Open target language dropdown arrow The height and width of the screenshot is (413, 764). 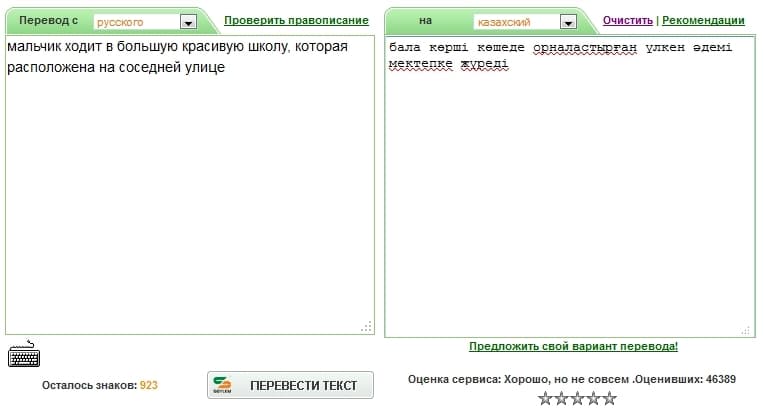pyautogui.click(x=568, y=22)
